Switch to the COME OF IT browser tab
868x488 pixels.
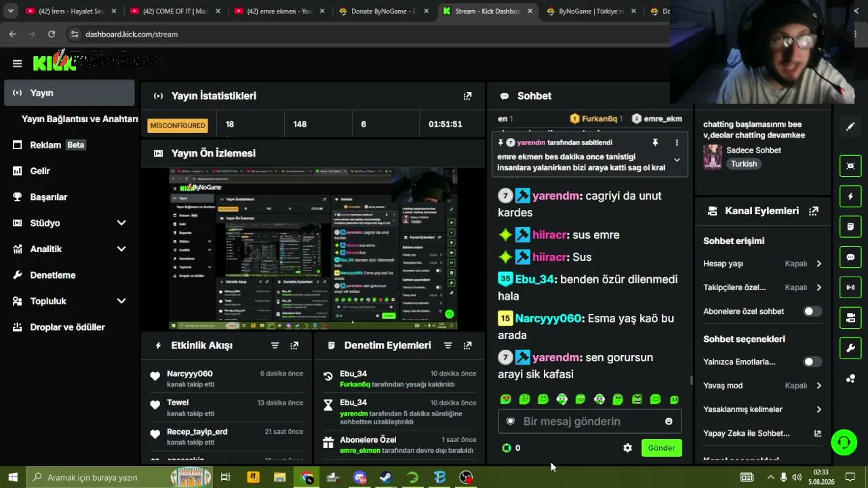(x=174, y=11)
